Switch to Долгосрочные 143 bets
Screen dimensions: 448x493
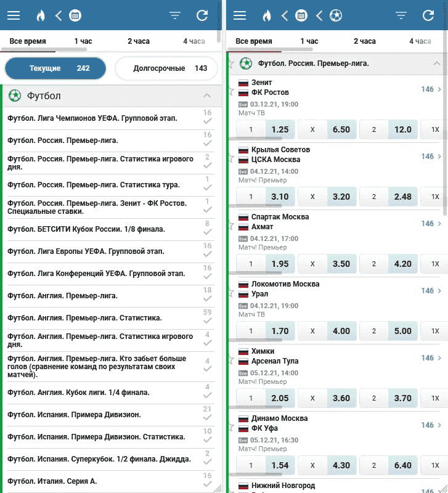tap(166, 68)
